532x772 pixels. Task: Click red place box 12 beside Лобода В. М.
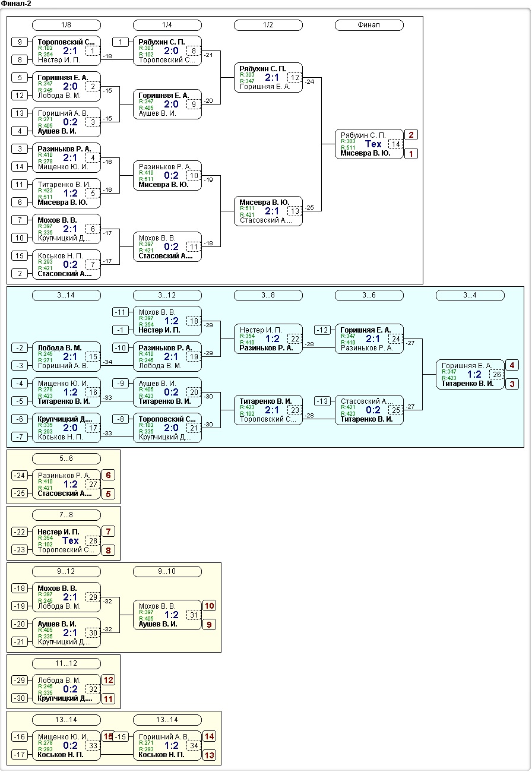tap(109, 680)
